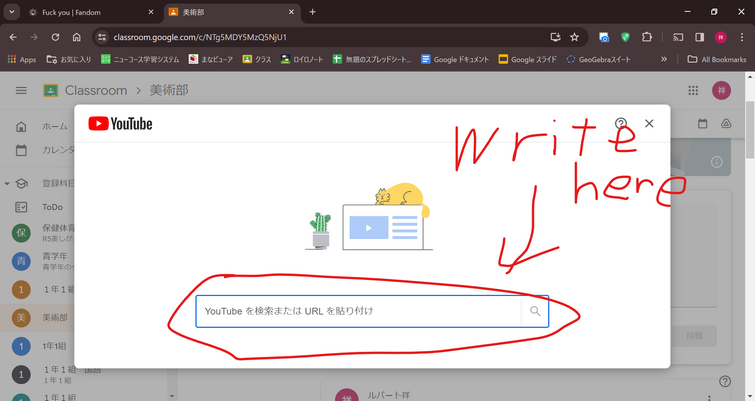Open the All Bookmarks folder

click(x=717, y=59)
